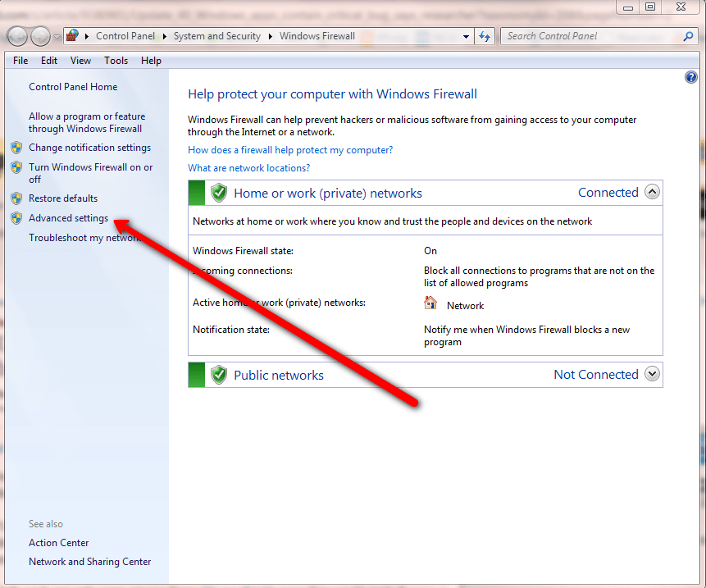Click firewall state value On
The image size is (706, 588).
[430, 251]
